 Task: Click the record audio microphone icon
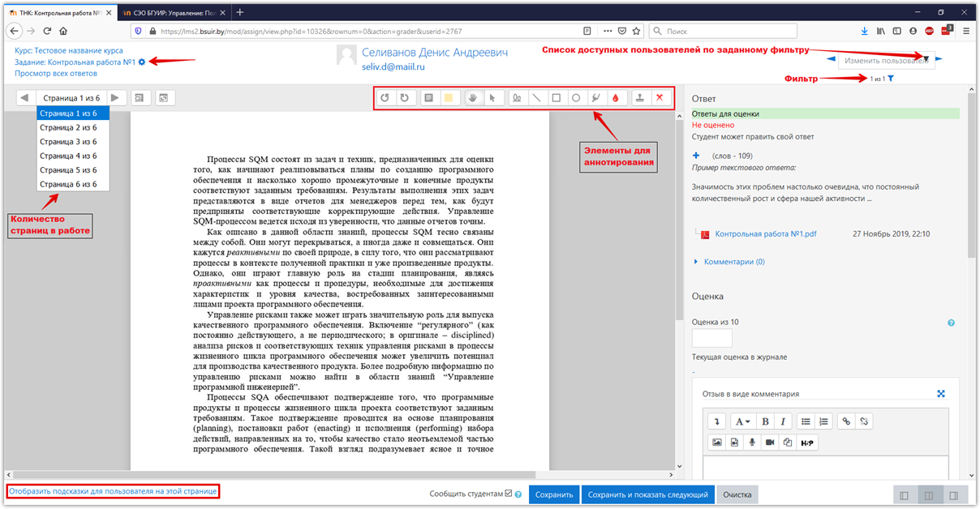[x=753, y=443]
